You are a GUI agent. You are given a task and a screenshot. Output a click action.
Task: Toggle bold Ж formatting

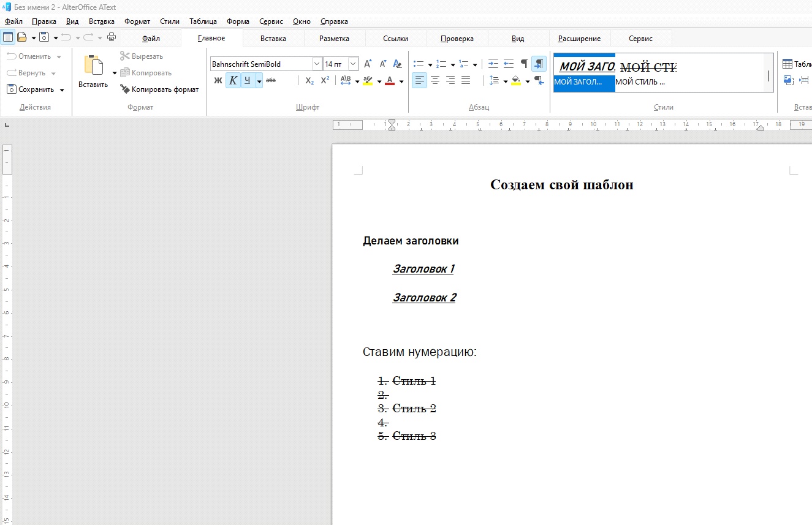(218, 80)
